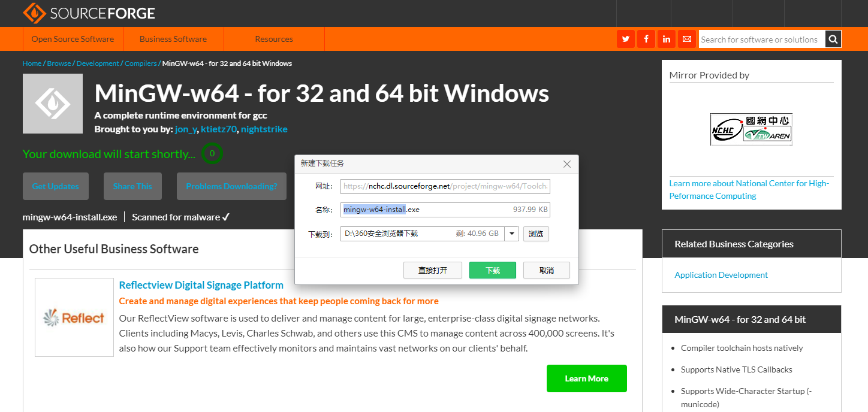Click the download countdown circle

click(x=212, y=154)
